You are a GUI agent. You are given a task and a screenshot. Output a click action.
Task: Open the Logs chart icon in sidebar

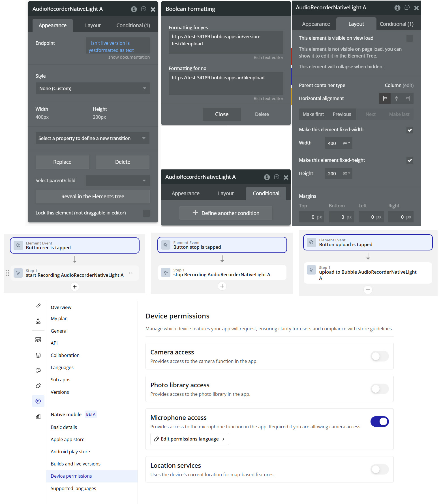[x=38, y=416]
